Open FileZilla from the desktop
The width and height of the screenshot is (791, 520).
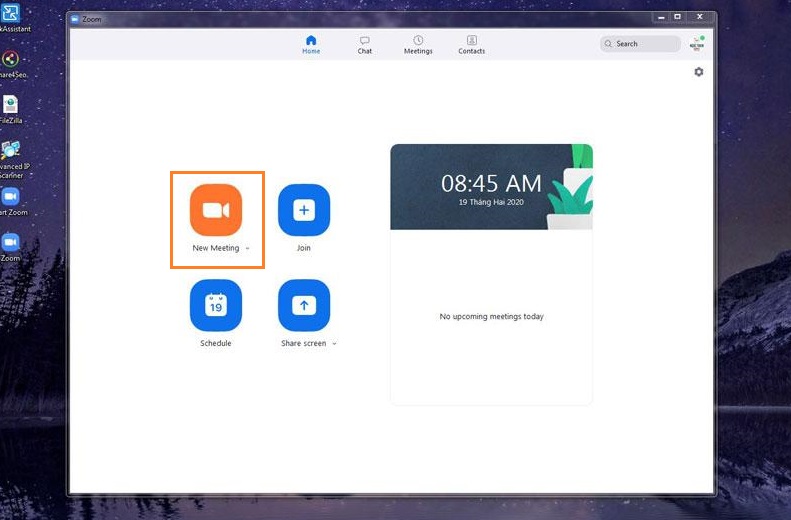pyautogui.click(x=10, y=105)
